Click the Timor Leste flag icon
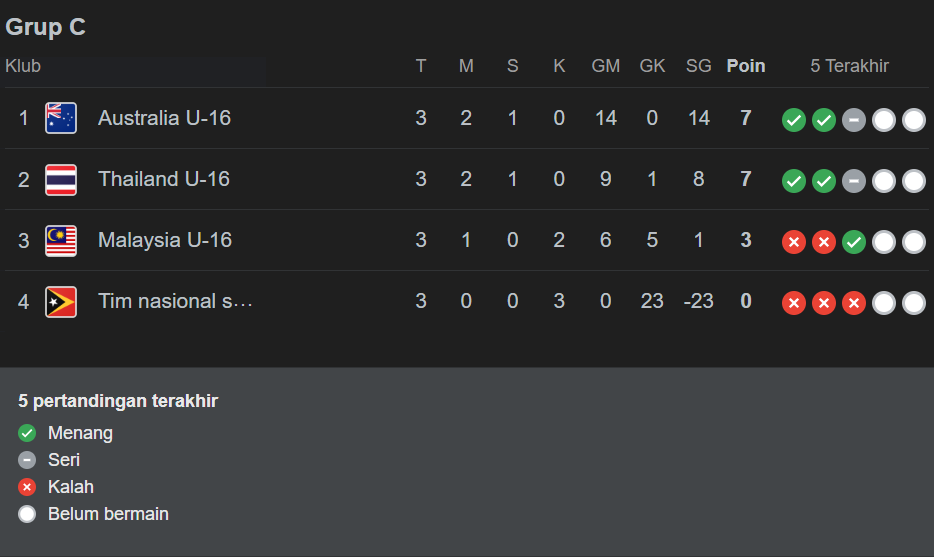934x557 pixels. (61, 301)
